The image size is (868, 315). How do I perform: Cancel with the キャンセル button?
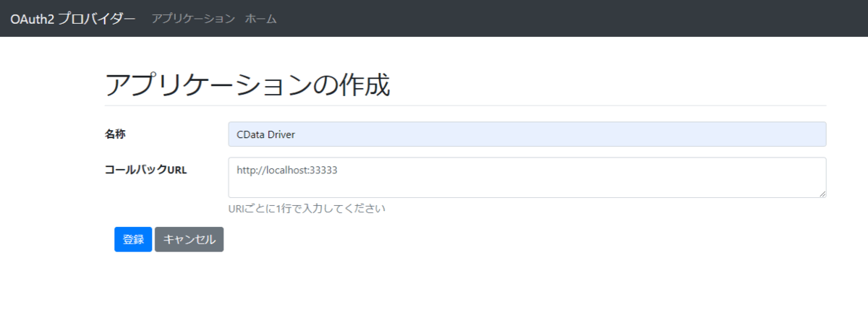[189, 240]
